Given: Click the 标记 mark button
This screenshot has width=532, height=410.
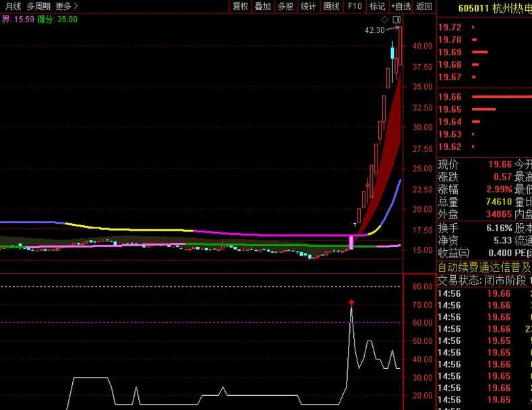Looking at the screenshot, I should (x=378, y=6).
